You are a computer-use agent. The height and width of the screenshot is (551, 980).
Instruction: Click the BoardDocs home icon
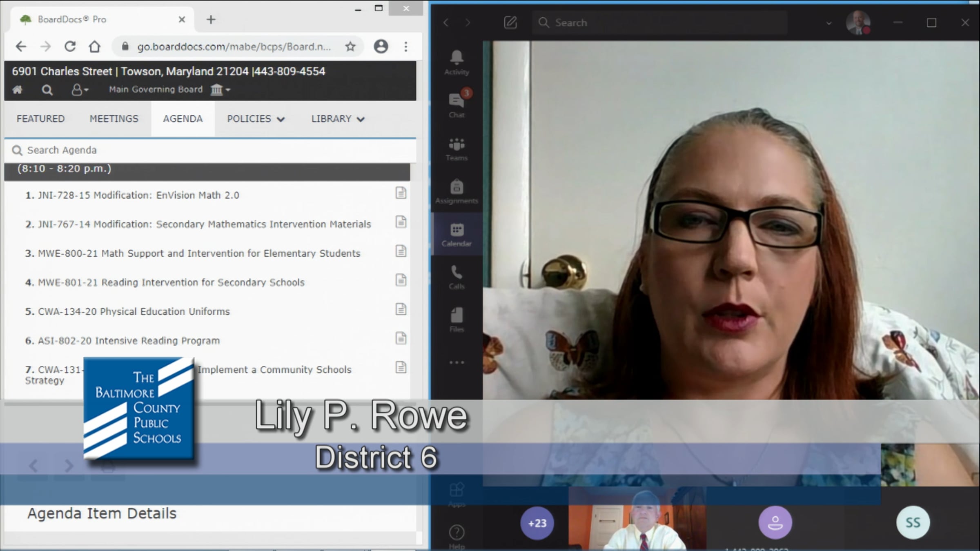click(18, 89)
